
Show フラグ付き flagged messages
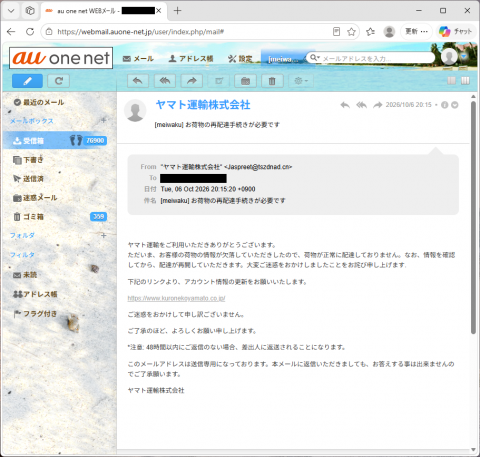[35, 314]
